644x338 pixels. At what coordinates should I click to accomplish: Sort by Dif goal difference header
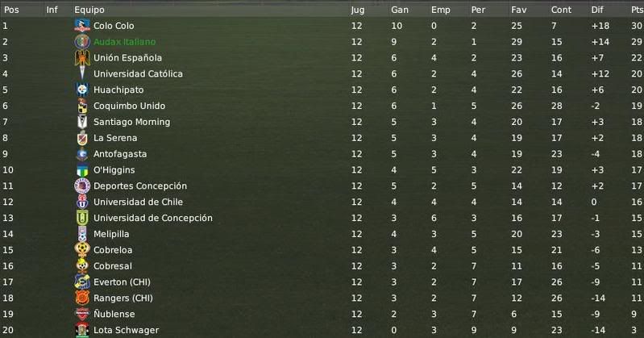[x=596, y=10]
